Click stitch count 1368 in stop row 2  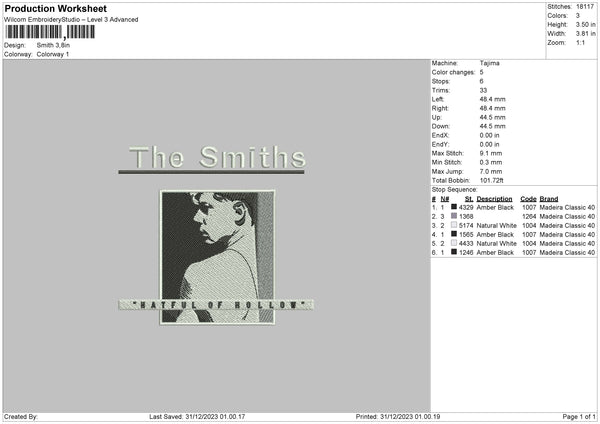466,217
